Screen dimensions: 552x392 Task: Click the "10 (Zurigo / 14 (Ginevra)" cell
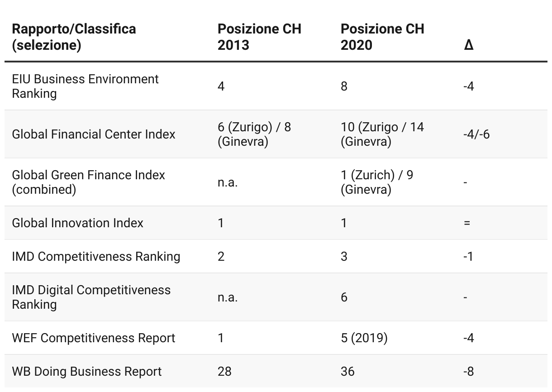click(x=382, y=134)
